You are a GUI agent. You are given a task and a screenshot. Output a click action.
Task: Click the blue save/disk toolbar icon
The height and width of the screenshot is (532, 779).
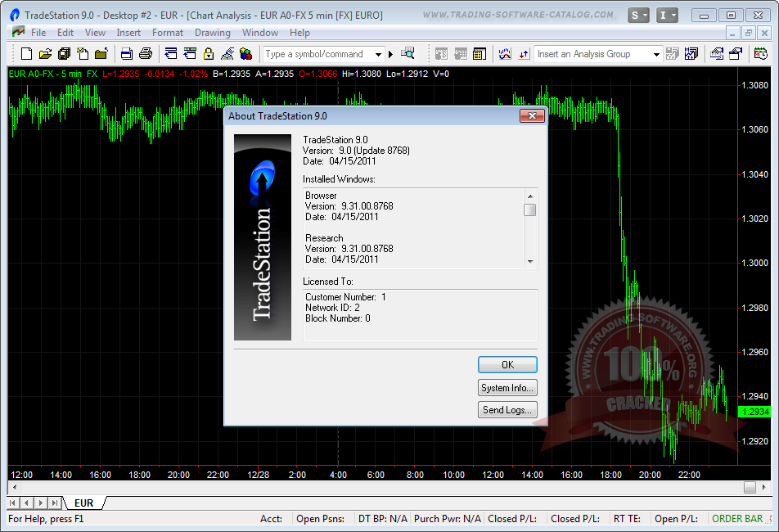127,54
